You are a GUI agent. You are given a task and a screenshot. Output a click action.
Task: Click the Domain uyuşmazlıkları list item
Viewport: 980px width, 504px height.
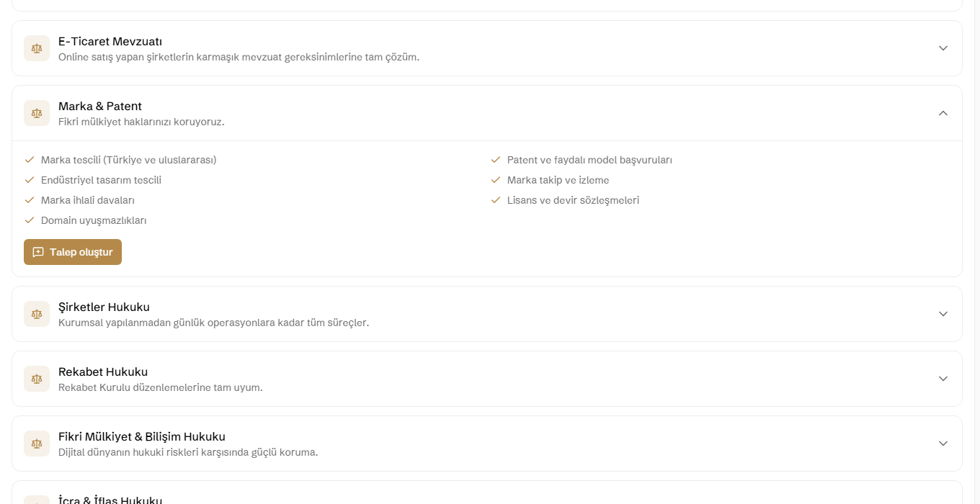pos(94,220)
